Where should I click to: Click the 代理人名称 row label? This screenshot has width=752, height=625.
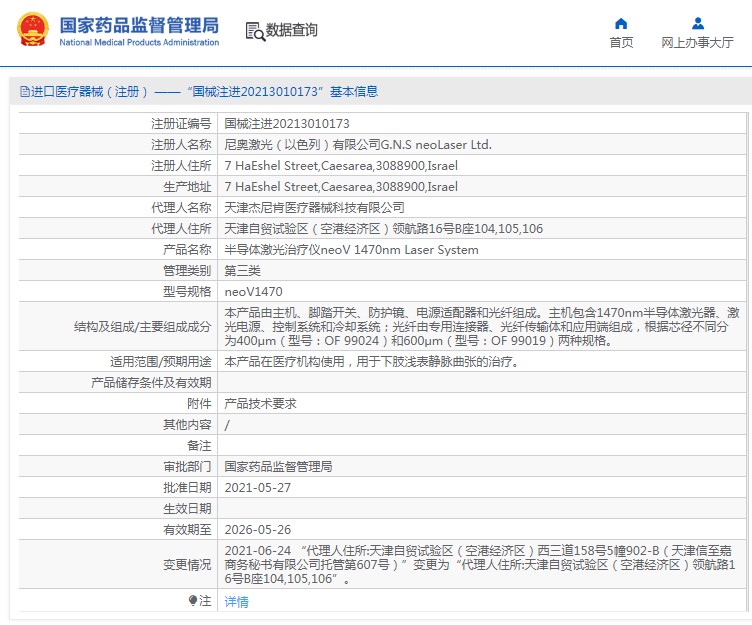(x=181, y=208)
